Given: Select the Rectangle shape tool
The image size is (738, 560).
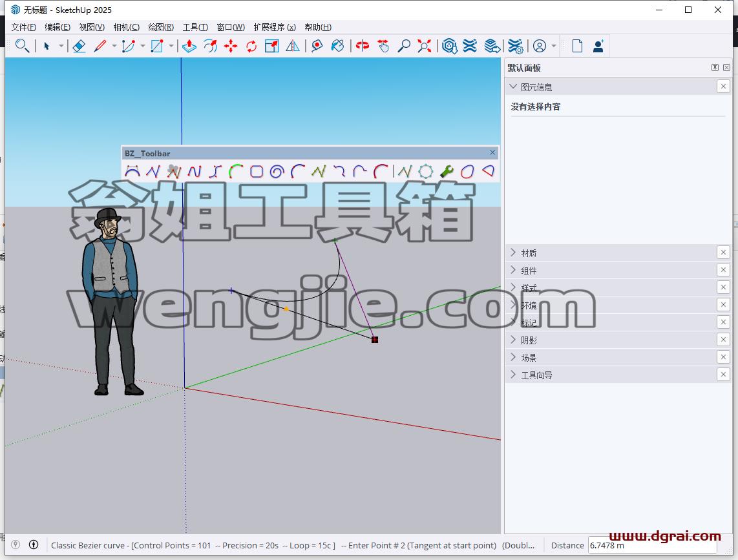Looking at the screenshot, I should click(x=157, y=46).
